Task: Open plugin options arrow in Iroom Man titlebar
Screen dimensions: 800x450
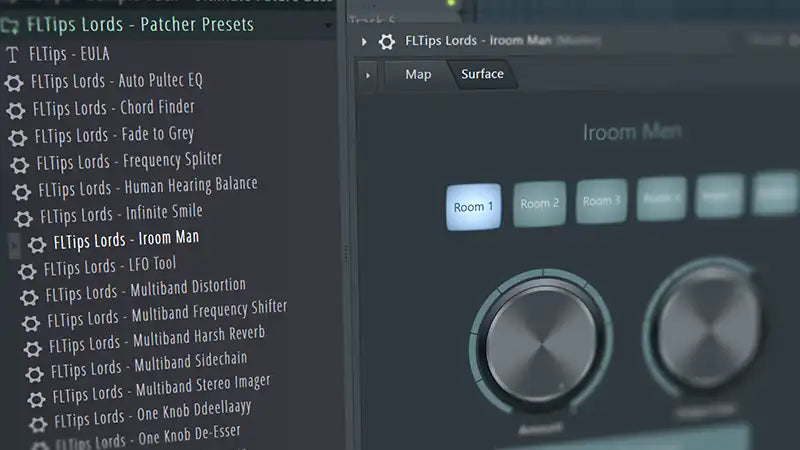Action: coord(364,42)
